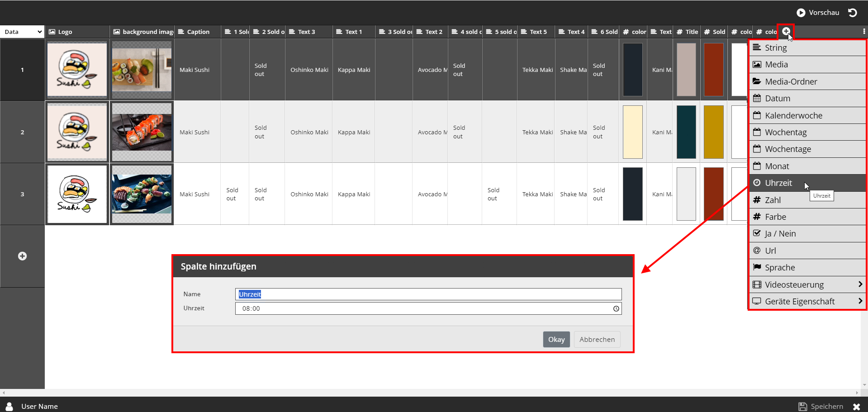Expand the Geräte Eigenschaft submenu
This screenshot has height=412, width=868.
[x=807, y=302]
